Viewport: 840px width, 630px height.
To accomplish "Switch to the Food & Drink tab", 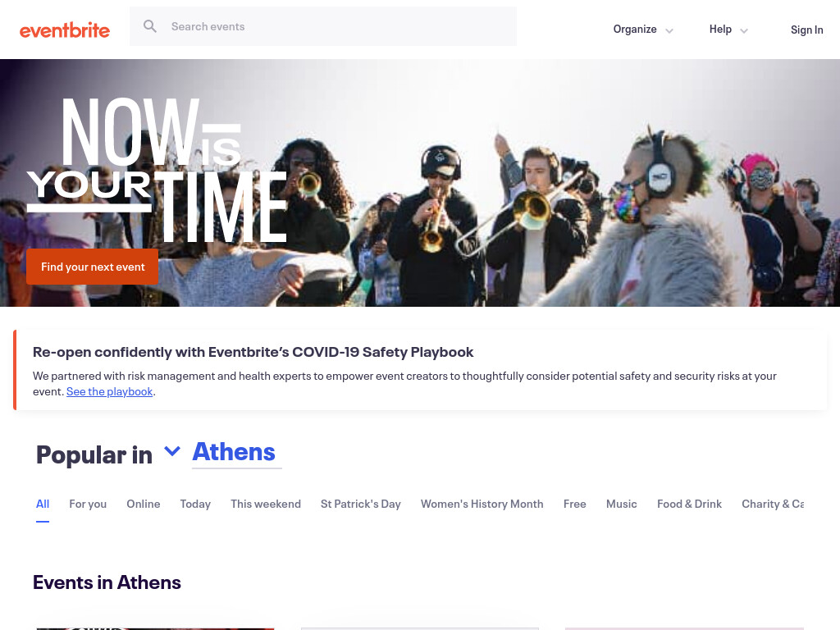I will click(x=689, y=504).
